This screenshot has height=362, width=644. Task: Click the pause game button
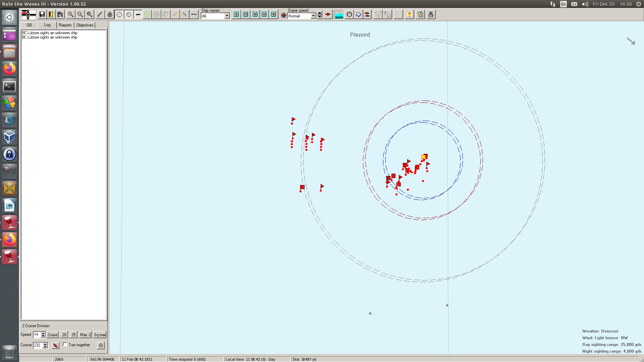point(274,14)
